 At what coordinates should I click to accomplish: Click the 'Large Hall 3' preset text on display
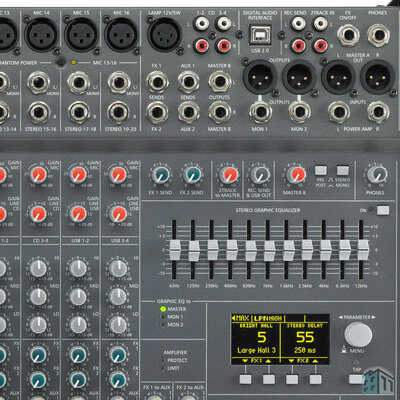[x=256, y=350]
